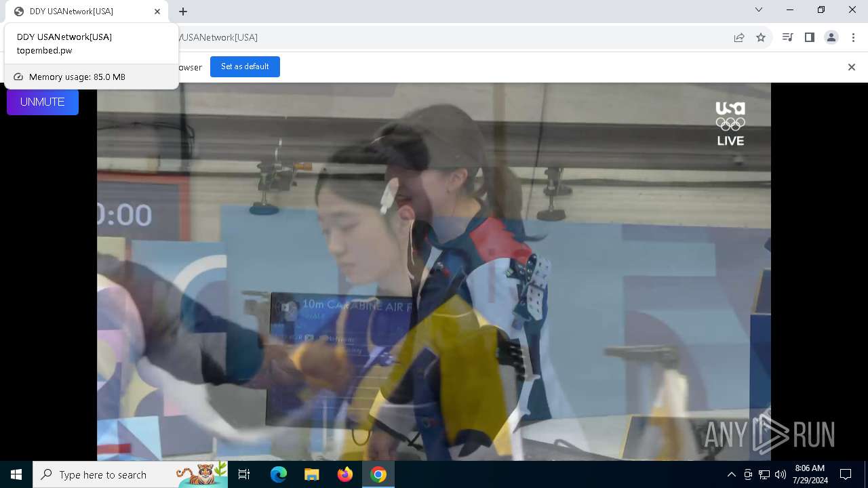Click the share page icon
Screen dimensions: 868x488
(x=739, y=37)
